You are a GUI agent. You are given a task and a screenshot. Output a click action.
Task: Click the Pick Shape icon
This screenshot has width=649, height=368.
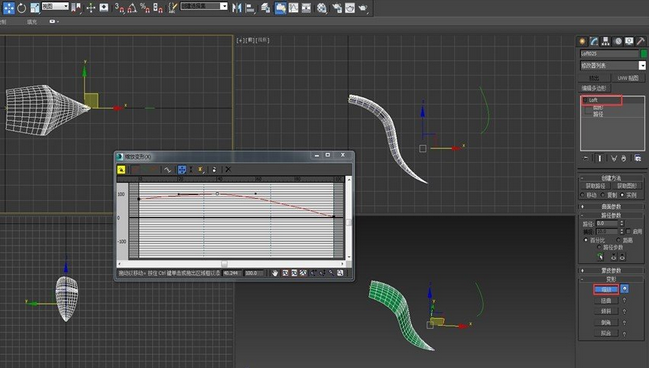pyautogui.click(x=600, y=257)
